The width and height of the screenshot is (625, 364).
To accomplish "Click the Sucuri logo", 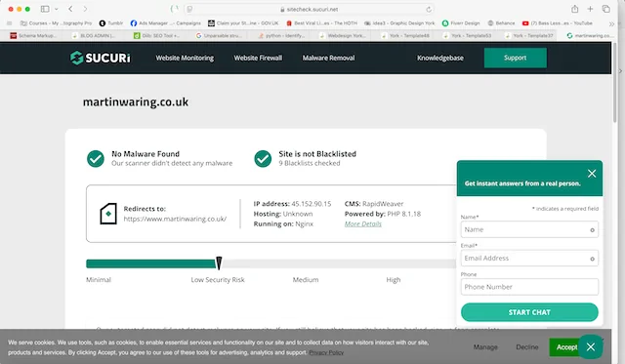I will [x=100, y=58].
